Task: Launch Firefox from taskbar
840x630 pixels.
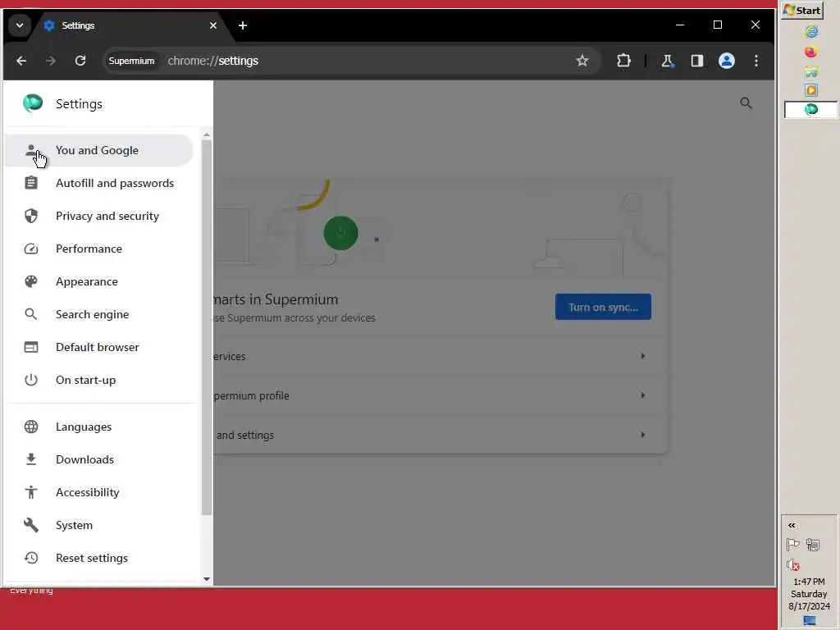Action: 811,52
